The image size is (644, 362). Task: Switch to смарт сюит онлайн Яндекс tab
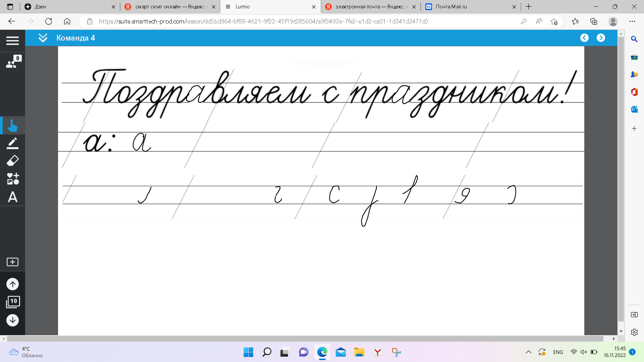[170, 7]
